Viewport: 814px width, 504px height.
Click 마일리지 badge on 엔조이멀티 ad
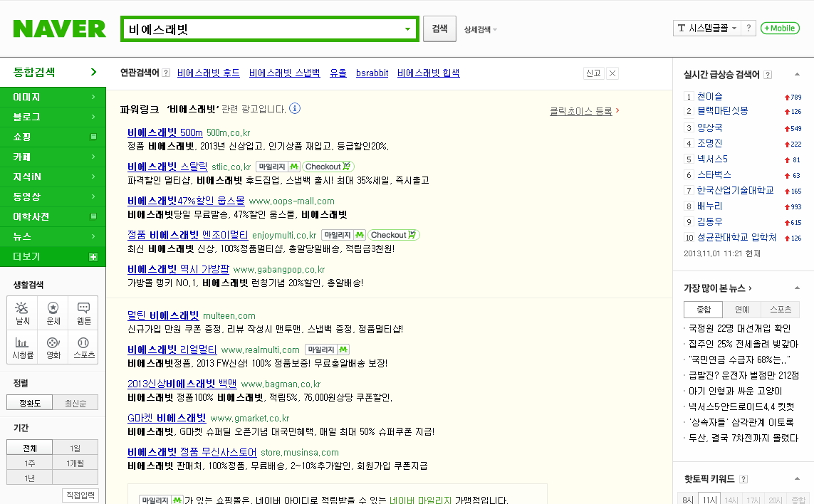click(344, 235)
